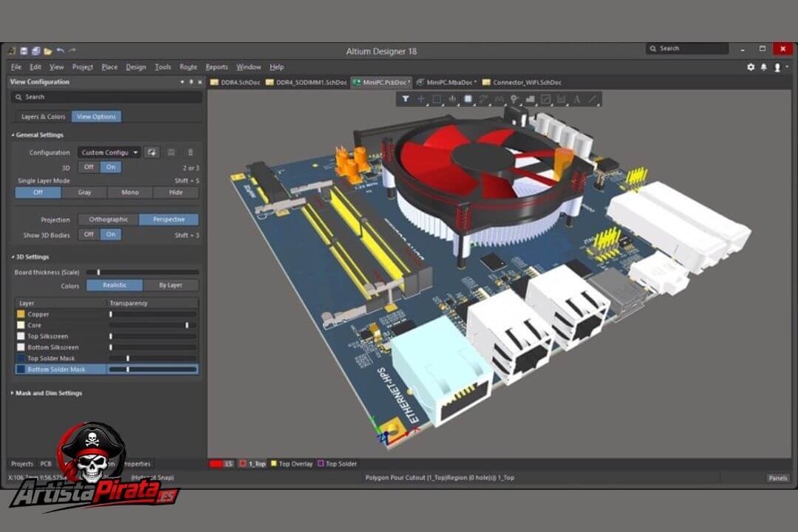This screenshot has width=798, height=532.
Task: Switch to the DDR4_SODIMM1.SchDoc document tab
Action: [307, 83]
